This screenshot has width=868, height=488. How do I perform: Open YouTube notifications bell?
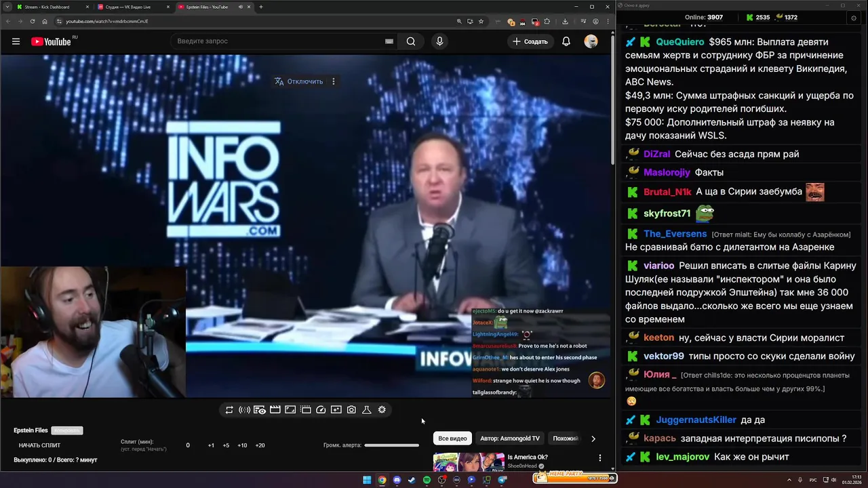566,41
